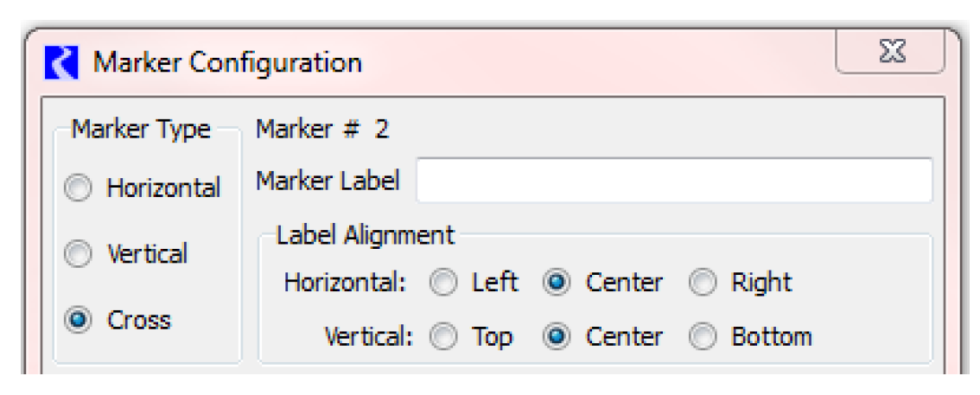Set vertical label alignment to Bottom
980x395 pixels.
(x=703, y=337)
